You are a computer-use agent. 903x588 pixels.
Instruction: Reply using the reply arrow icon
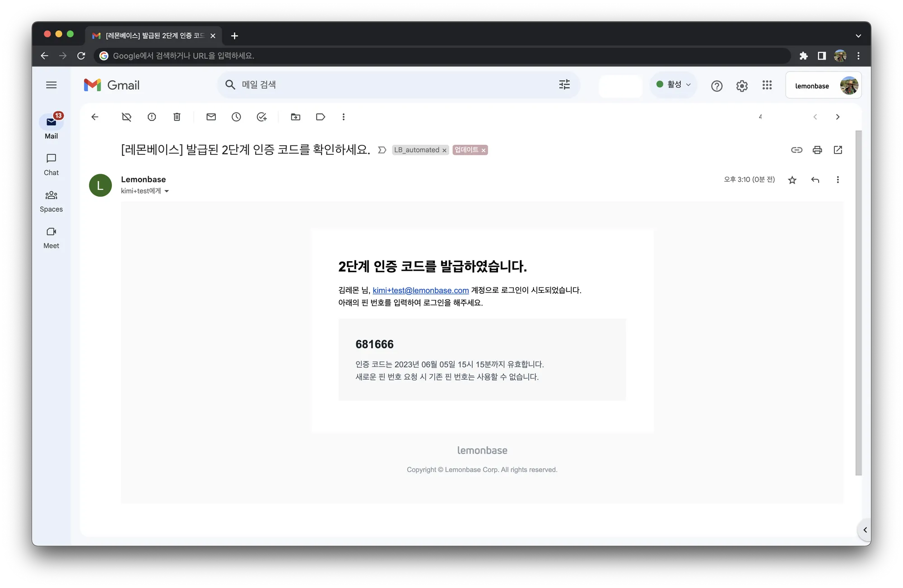tap(815, 180)
